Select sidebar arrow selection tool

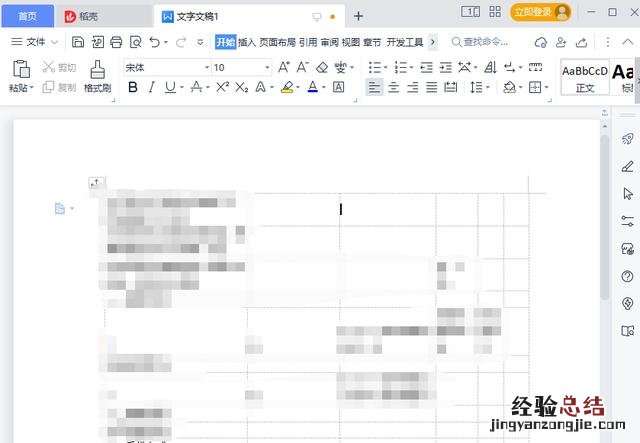[628, 193]
